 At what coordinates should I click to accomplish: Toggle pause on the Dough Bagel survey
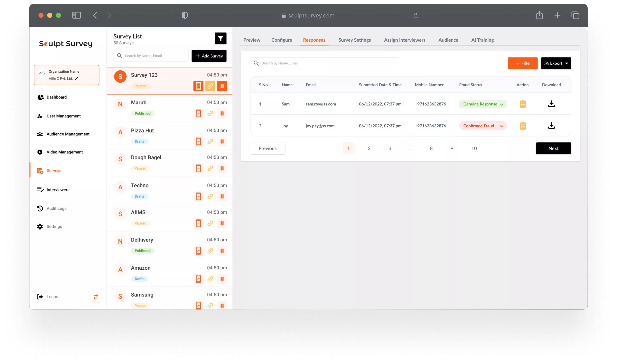(x=222, y=168)
